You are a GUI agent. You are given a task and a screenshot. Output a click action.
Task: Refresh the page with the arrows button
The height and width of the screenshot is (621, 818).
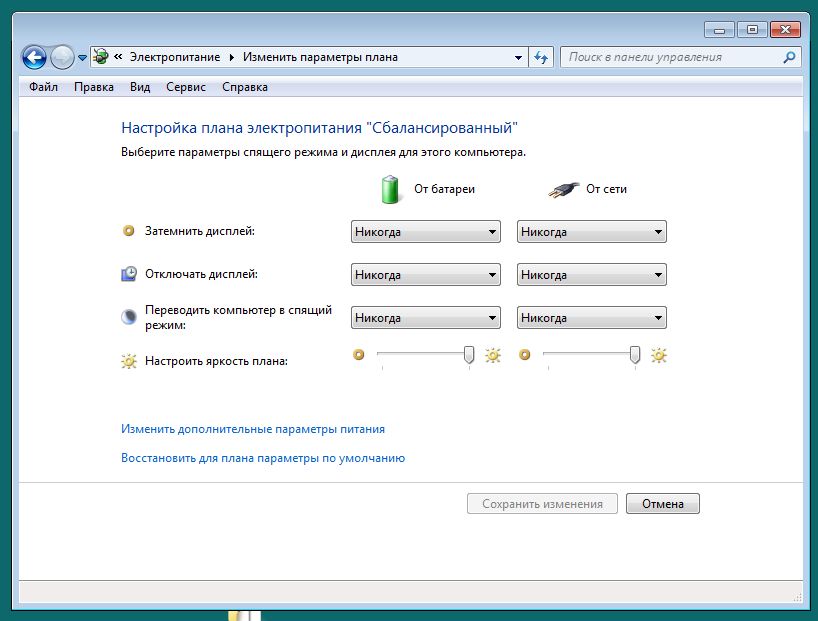(541, 57)
